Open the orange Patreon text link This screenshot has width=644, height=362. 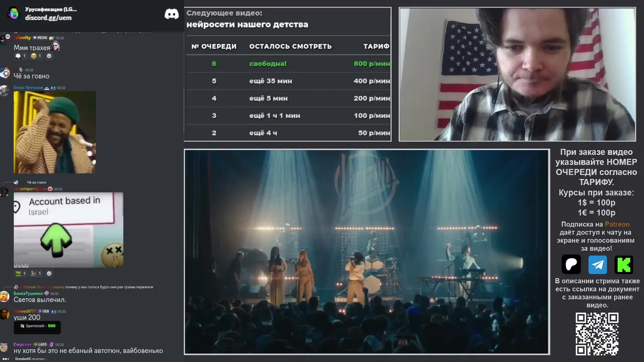pos(617,224)
